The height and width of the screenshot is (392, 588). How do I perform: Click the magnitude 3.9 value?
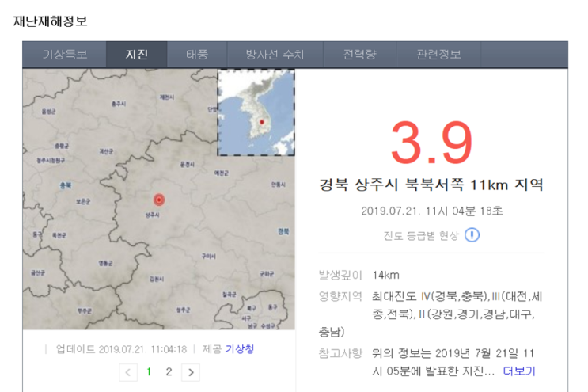click(431, 143)
